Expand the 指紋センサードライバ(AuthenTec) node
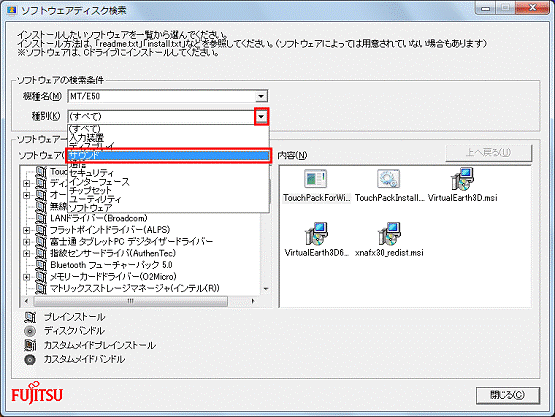Image resolution: width=555 pixels, height=417 pixels. [27, 254]
